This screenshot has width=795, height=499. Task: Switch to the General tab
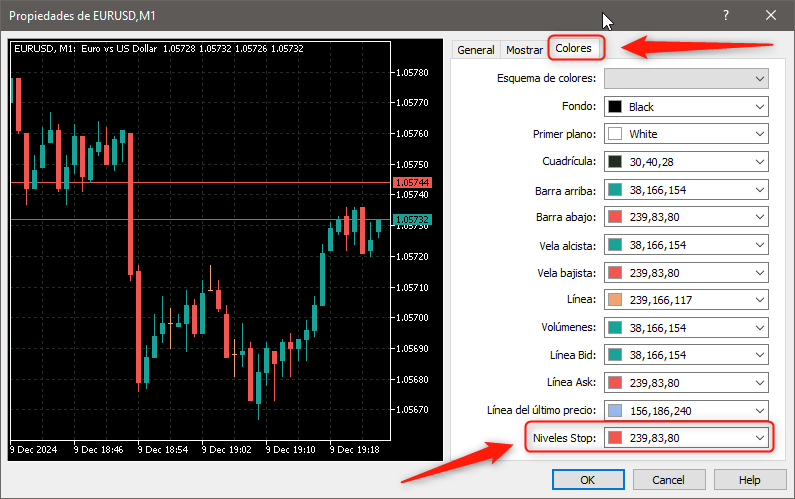(476, 50)
